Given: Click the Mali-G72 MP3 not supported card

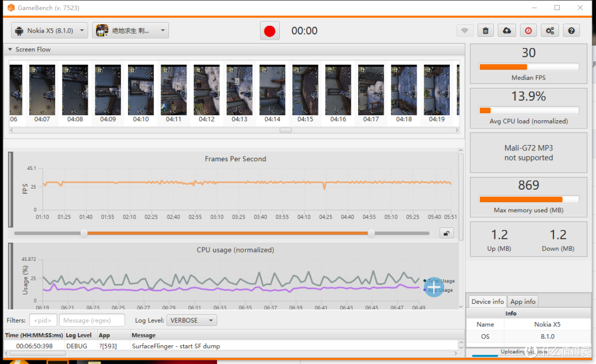Looking at the screenshot, I should coord(528,153).
